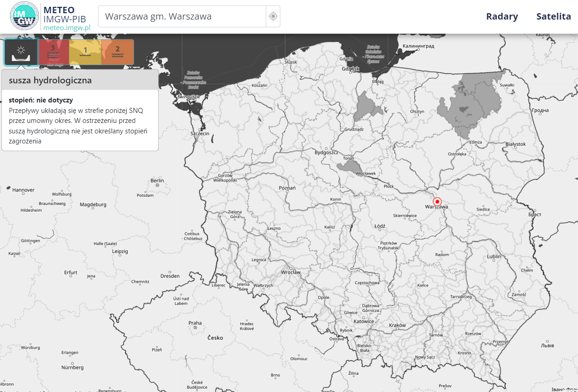The width and height of the screenshot is (578, 392).
Task: Open the Radary menu item
Action: 502,16
